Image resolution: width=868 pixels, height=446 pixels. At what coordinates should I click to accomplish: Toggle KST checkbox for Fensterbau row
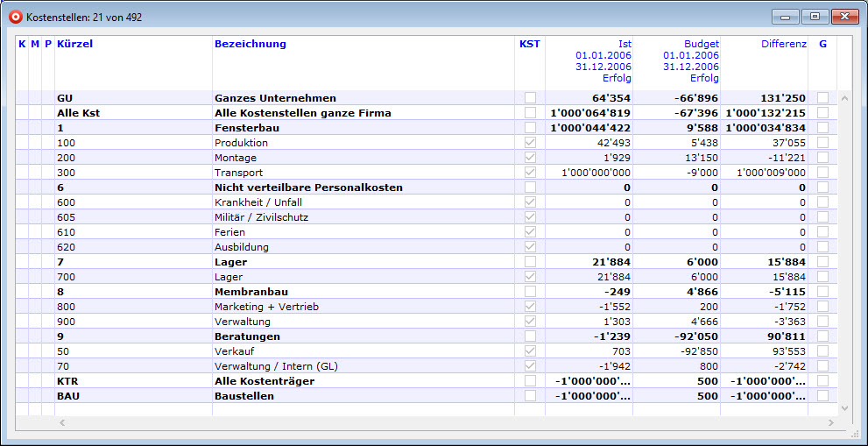coord(530,128)
